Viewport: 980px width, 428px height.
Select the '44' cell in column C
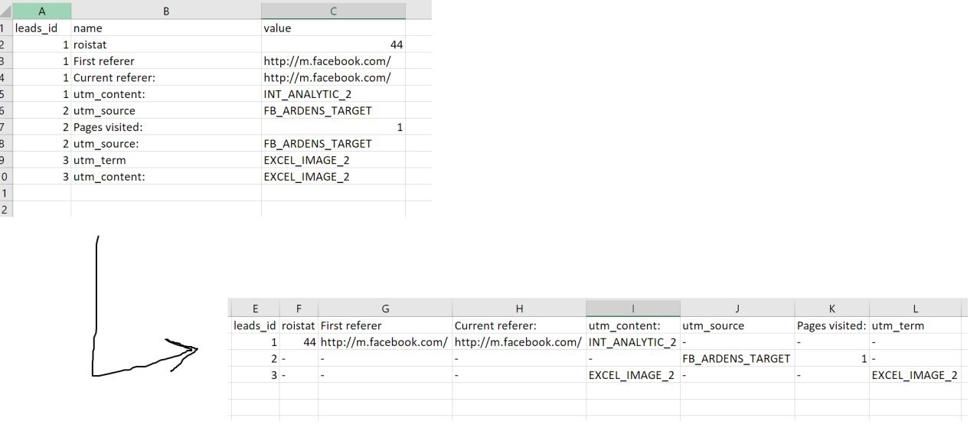tap(333, 44)
